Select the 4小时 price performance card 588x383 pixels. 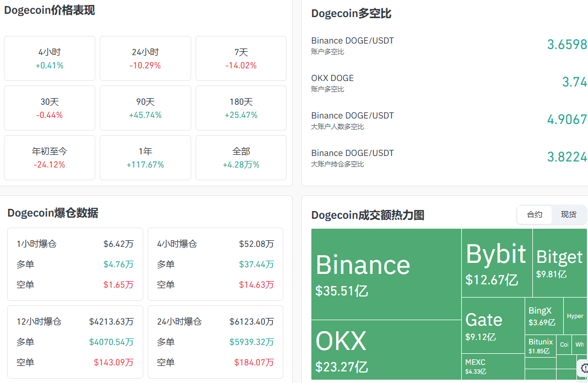[50, 58]
